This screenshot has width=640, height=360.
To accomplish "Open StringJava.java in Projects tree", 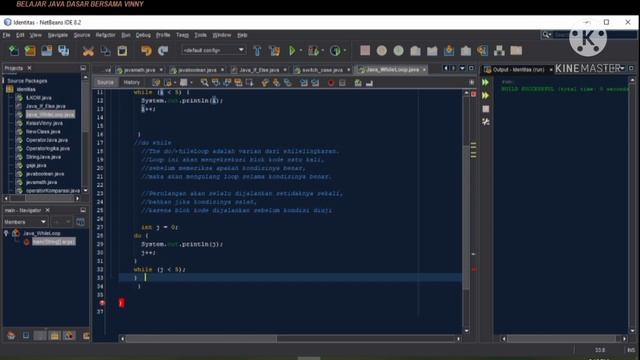I will pos(43,157).
